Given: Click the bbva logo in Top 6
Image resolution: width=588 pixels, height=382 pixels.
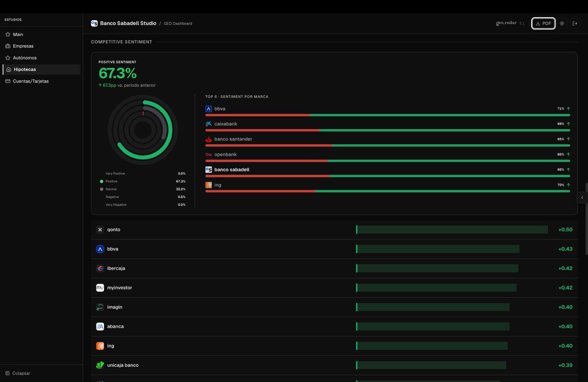Looking at the screenshot, I should point(209,109).
